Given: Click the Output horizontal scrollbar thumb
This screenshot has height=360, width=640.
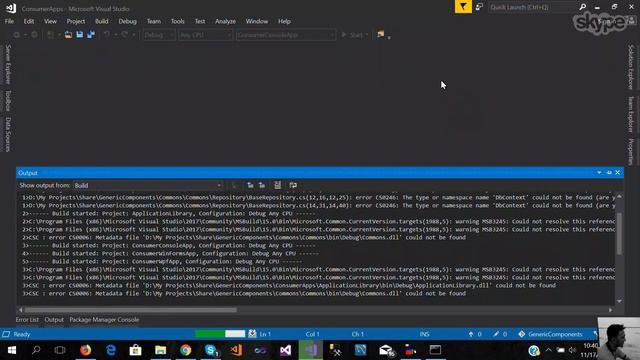Looking at the screenshot, I should coord(131,310).
